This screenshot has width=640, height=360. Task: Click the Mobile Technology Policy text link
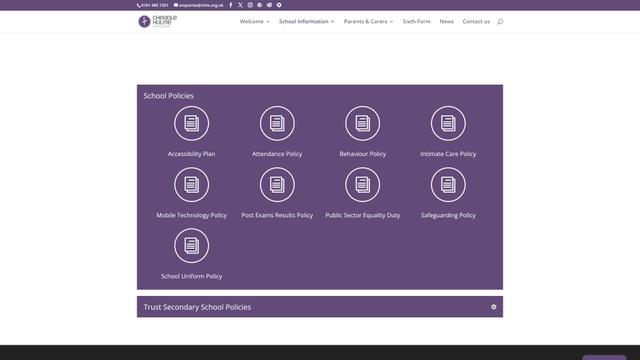tap(191, 215)
